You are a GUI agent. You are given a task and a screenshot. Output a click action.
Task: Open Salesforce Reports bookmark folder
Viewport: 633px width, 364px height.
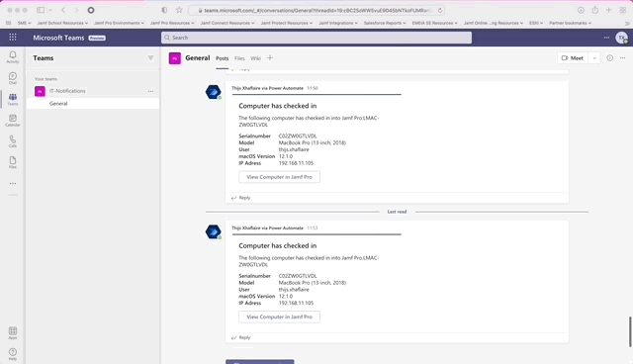[385, 23]
